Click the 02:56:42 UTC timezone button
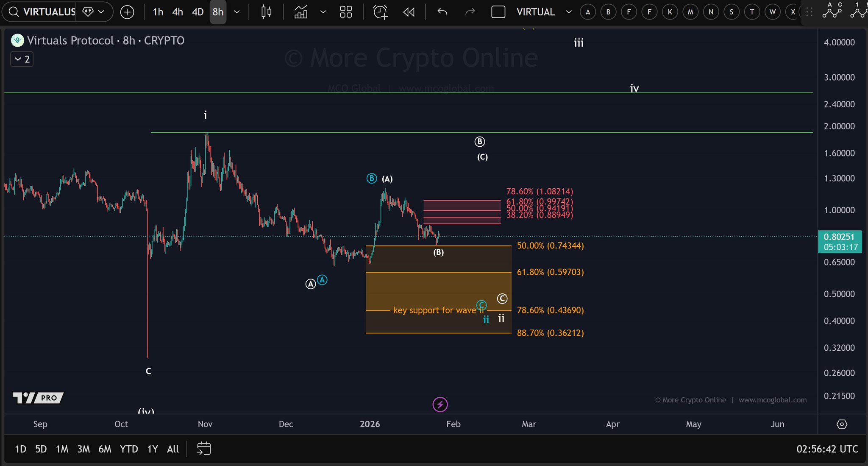 [827, 449]
